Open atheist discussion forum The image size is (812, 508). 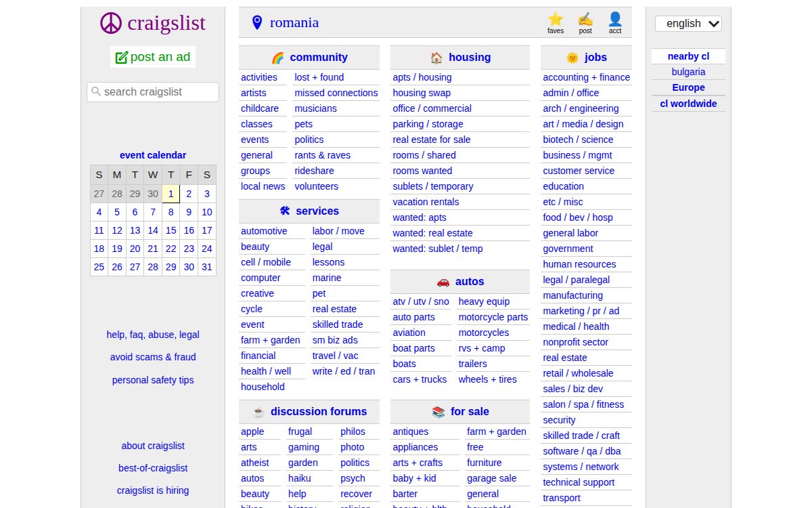click(x=255, y=463)
